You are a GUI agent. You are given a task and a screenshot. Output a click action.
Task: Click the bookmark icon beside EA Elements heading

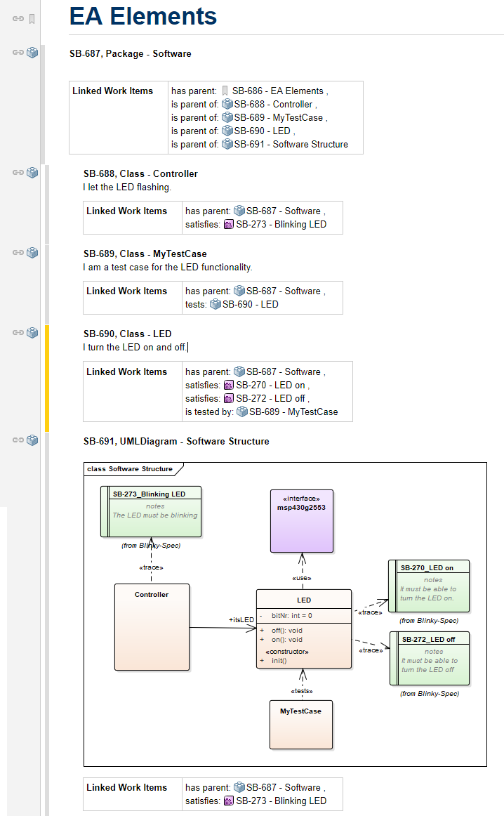32,19
